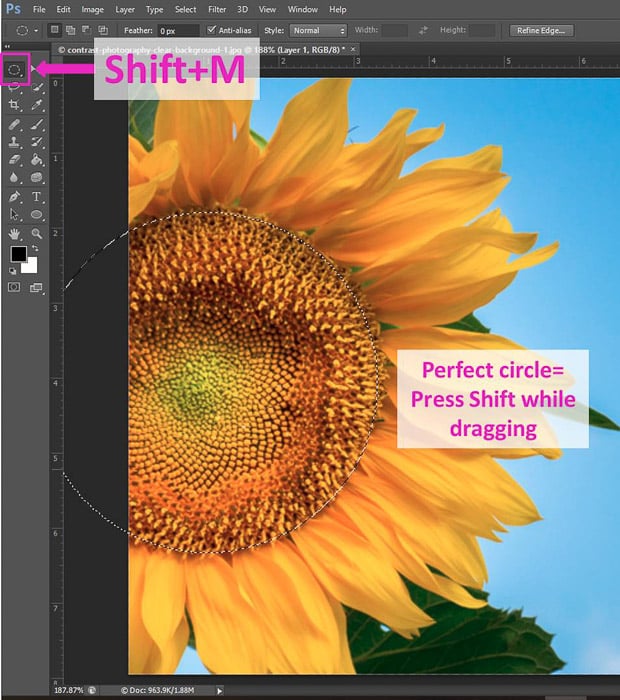The height and width of the screenshot is (700, 620).
Task: Click the Feather value field
Action: tap(179, 30)
